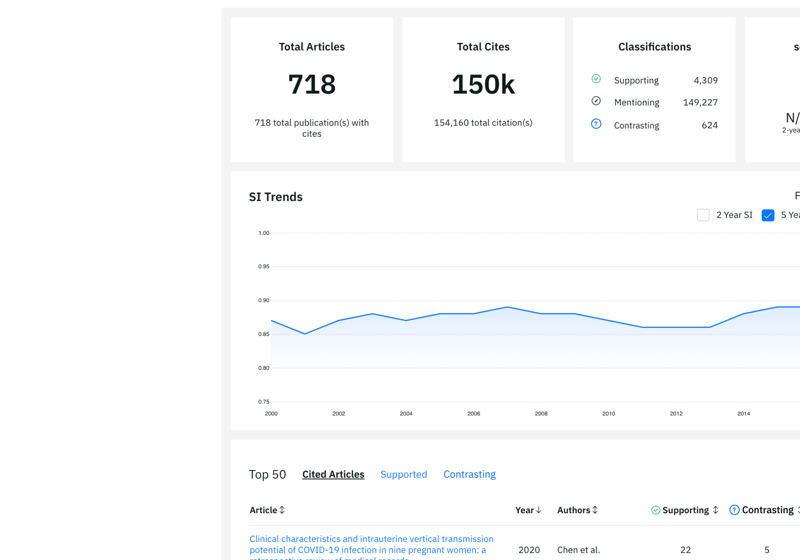Click the blue Contrasting question icon in Classifications
This screenshot has height=560, width=800.
596,124
